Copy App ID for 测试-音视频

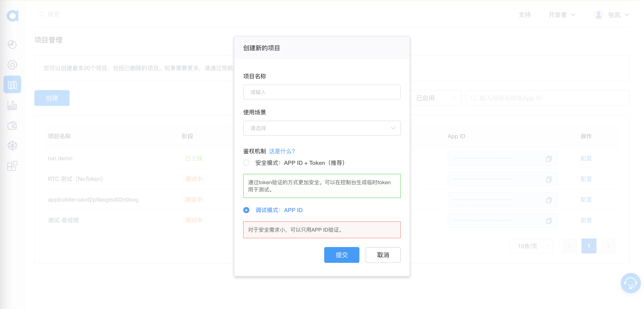(549, 221)
